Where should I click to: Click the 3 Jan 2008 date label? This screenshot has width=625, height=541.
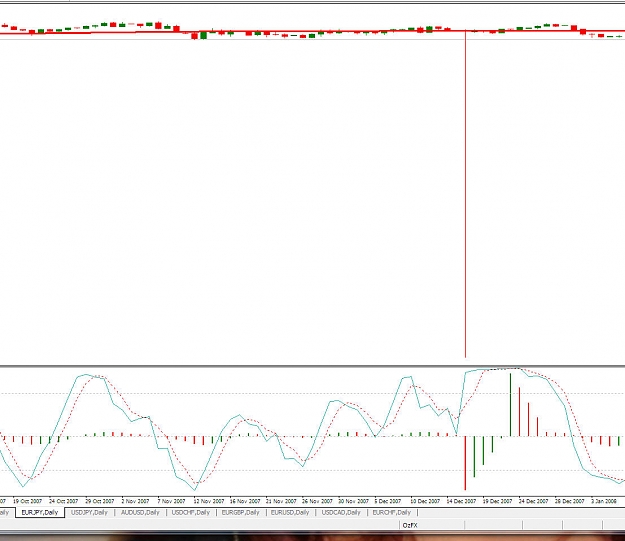click(603, 501)
